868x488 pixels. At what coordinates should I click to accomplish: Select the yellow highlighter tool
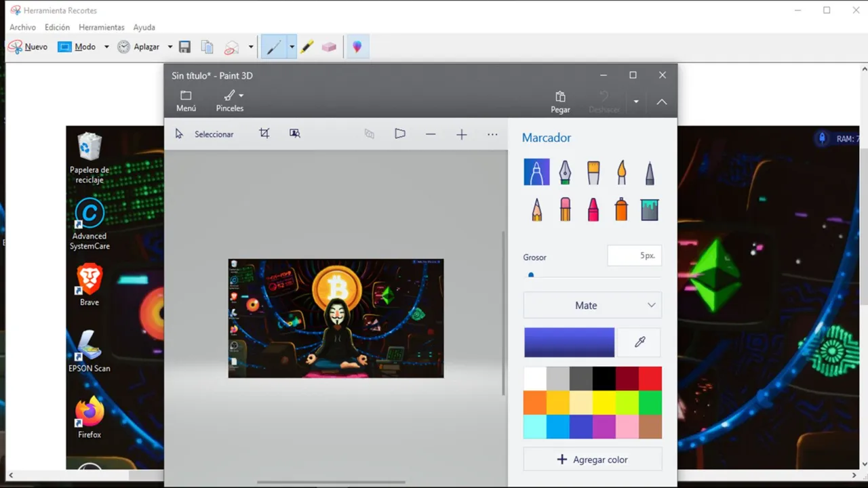point(307,47)
